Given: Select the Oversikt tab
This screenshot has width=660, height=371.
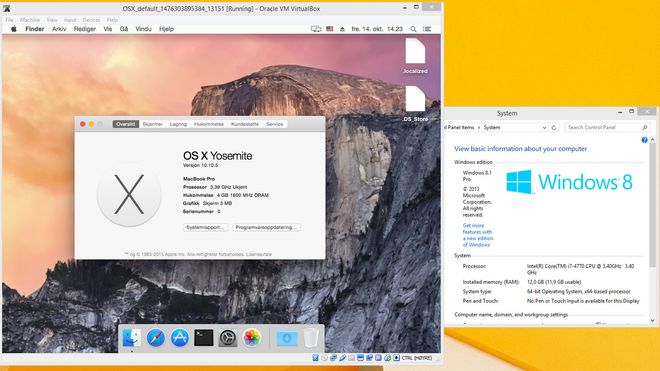Looking at the screenshot, I should (x=125, y=124).
